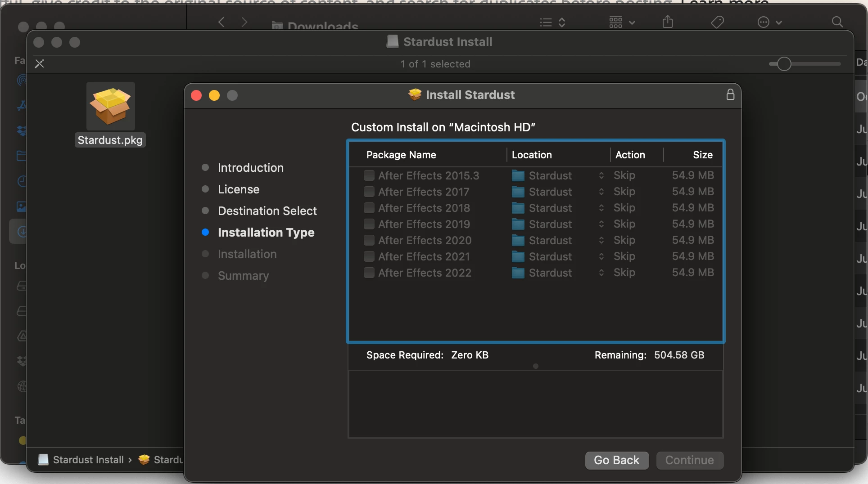
Task: Select the Stardust.pkg package icon
Action: [x=110, y=107]
